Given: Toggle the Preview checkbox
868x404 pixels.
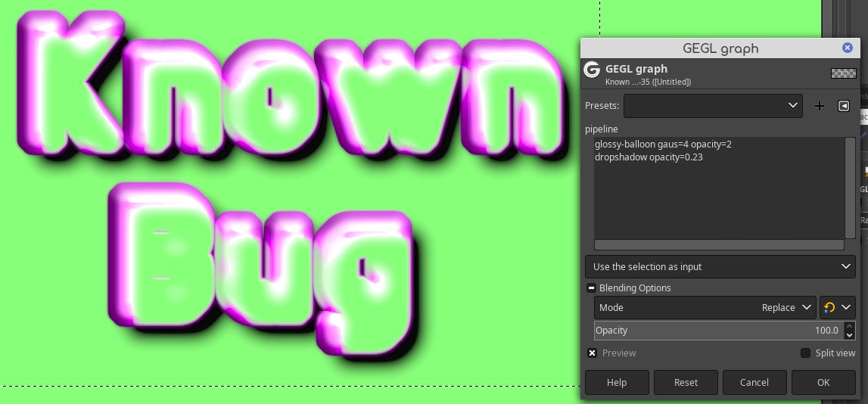Looking at the screenshot, I should click(x=593, y=353).
